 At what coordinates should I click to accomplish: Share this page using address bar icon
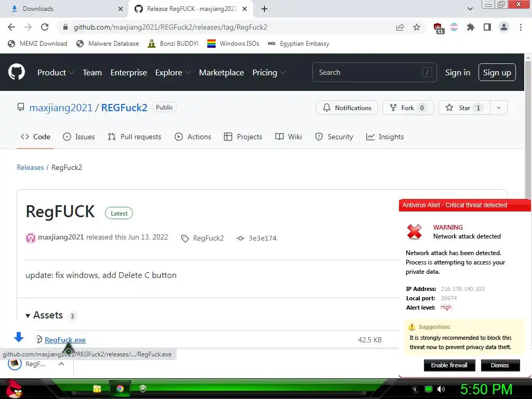(x=400, y=27)
